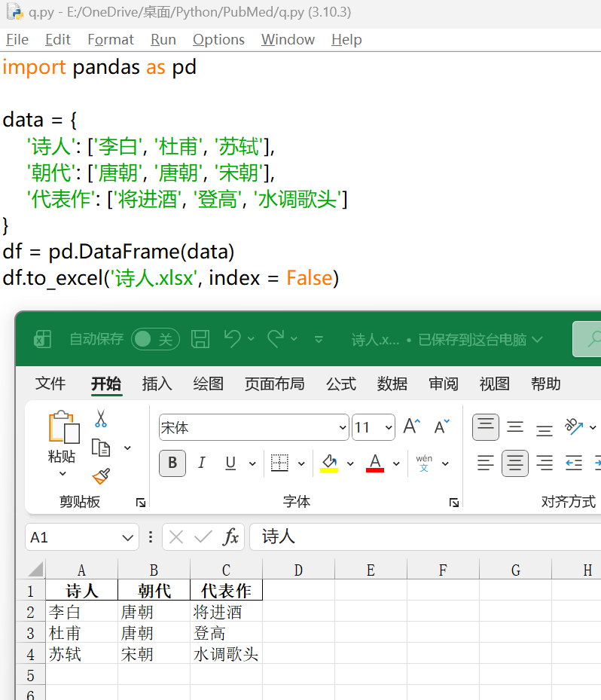
Task: Switch to the 开始 ribbon tab
Action: (106, 384)
